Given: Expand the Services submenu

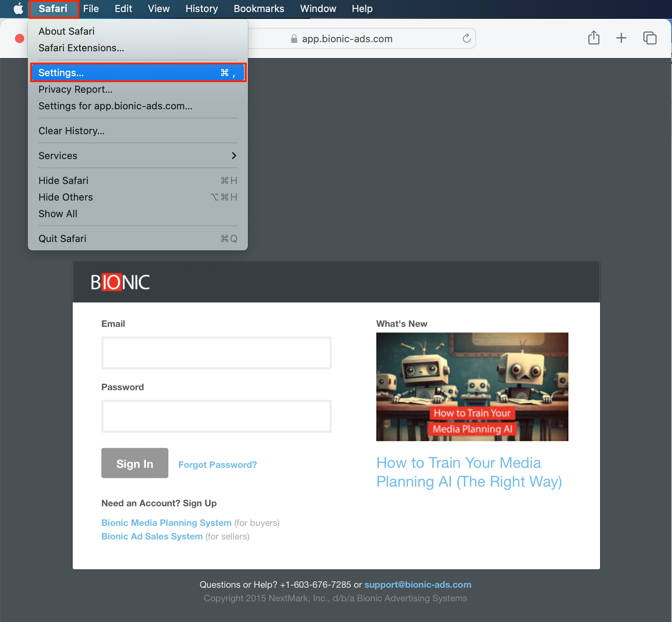Looking at the screenshot, I should click(x=137, y=156).
